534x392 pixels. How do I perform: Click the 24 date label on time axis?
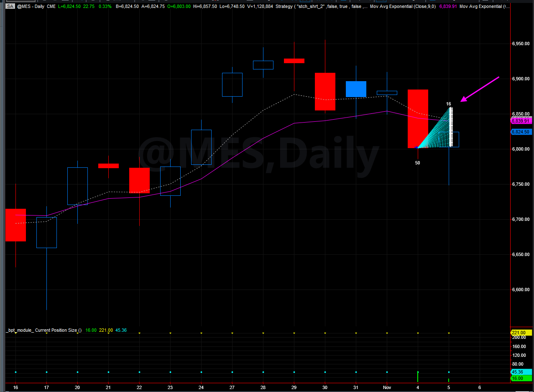201,387
